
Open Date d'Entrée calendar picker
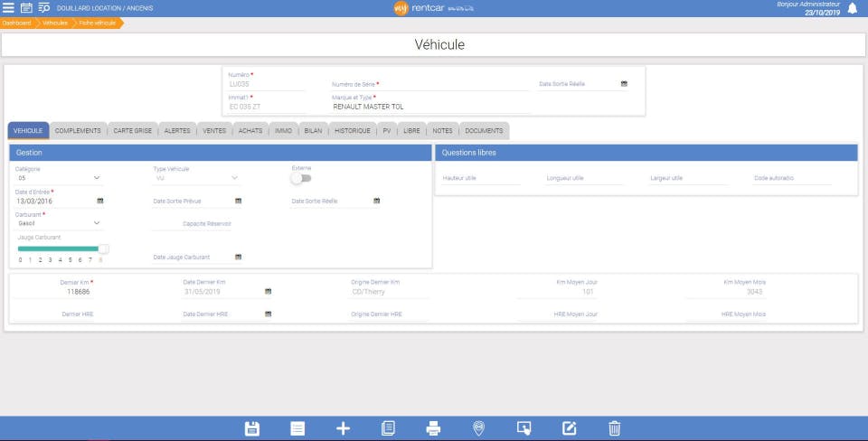point(100,201)
